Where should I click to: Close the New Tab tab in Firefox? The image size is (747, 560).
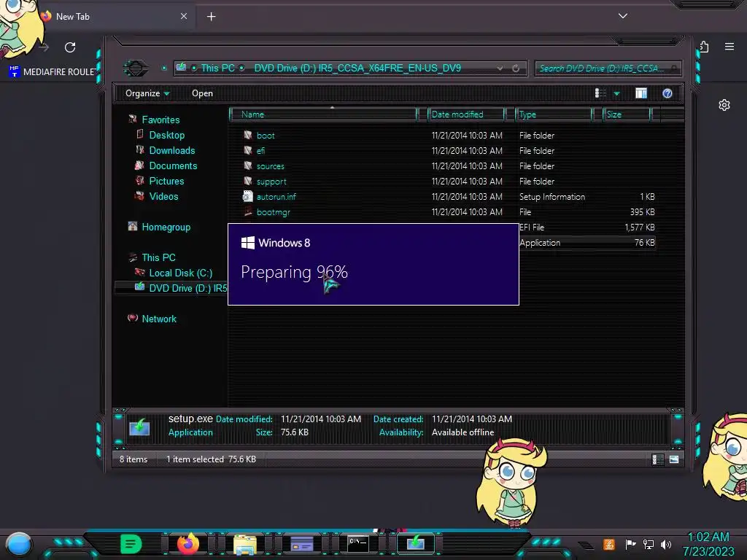coord(184,16)
